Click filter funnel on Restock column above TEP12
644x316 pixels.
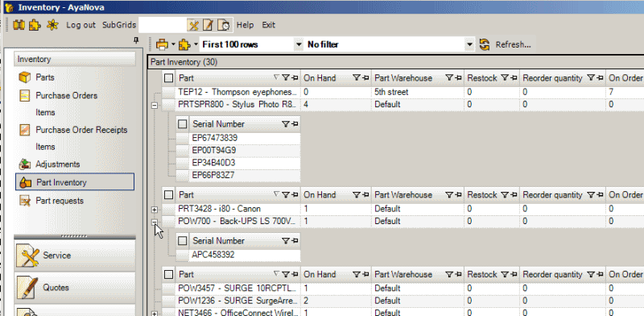coord(505,77)
